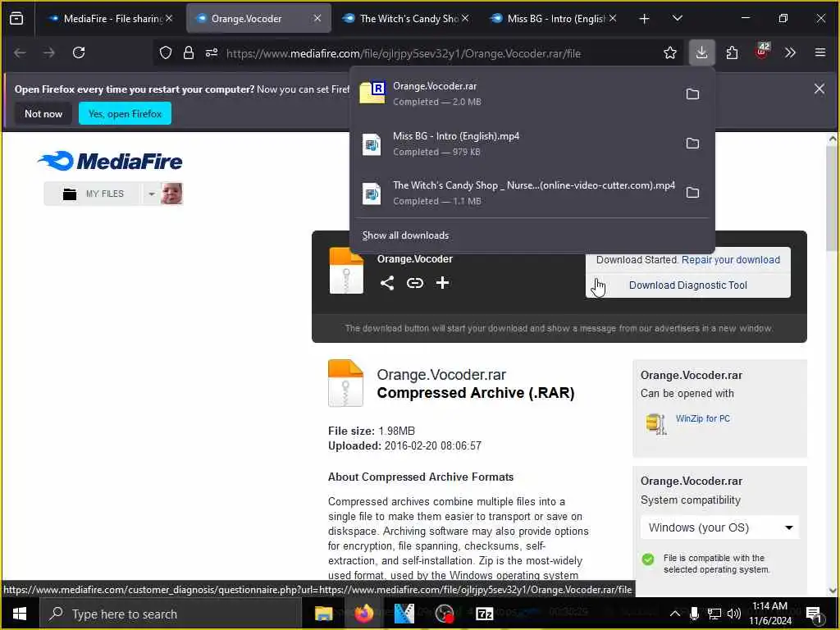Open the Windows notification center icon
The image size is (840, 630).
point(814,614)
